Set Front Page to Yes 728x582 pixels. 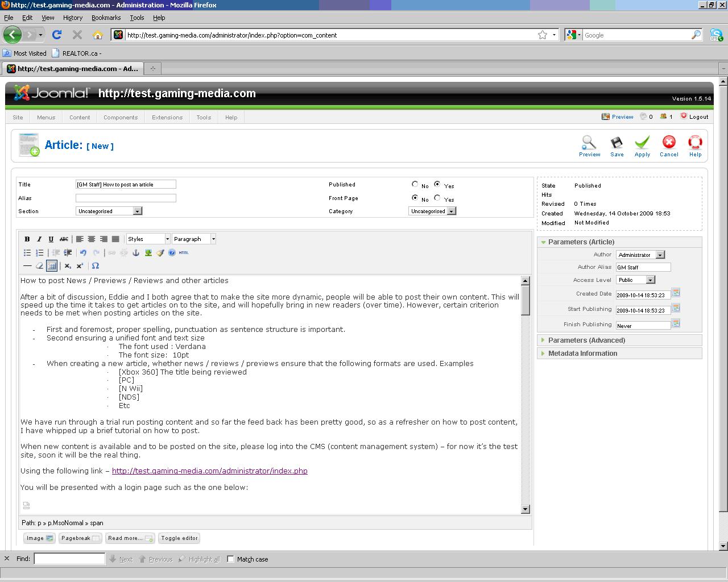tap(437, 198)
